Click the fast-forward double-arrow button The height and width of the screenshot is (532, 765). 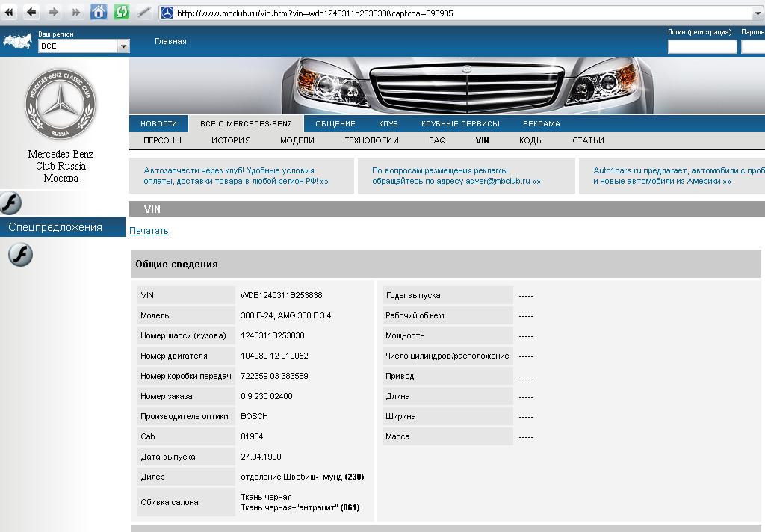[x=75, y=12]
